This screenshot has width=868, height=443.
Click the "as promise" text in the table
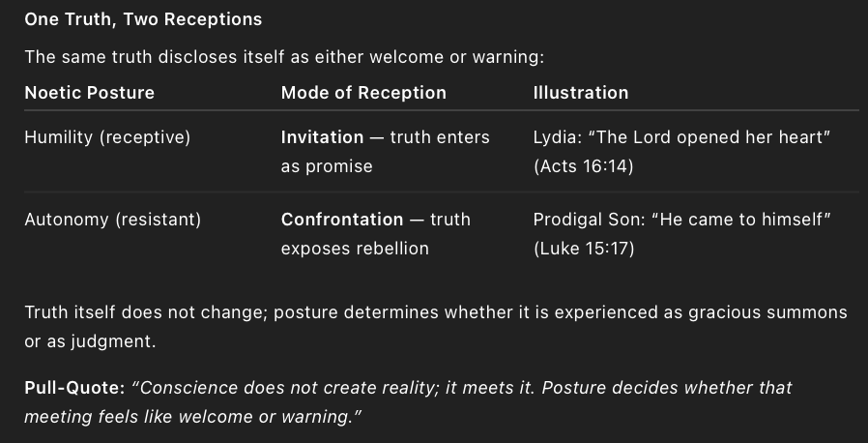[327, 166]
